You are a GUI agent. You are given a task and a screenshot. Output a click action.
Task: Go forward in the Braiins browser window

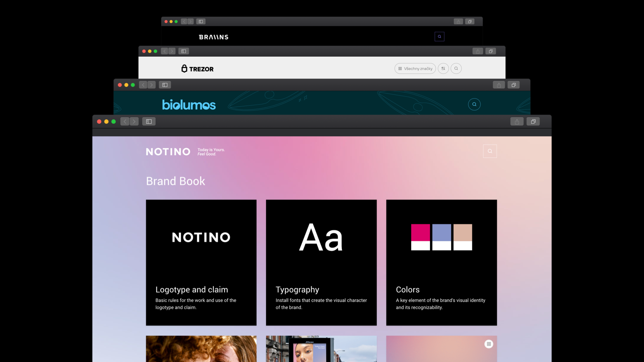tap(191, 21)
